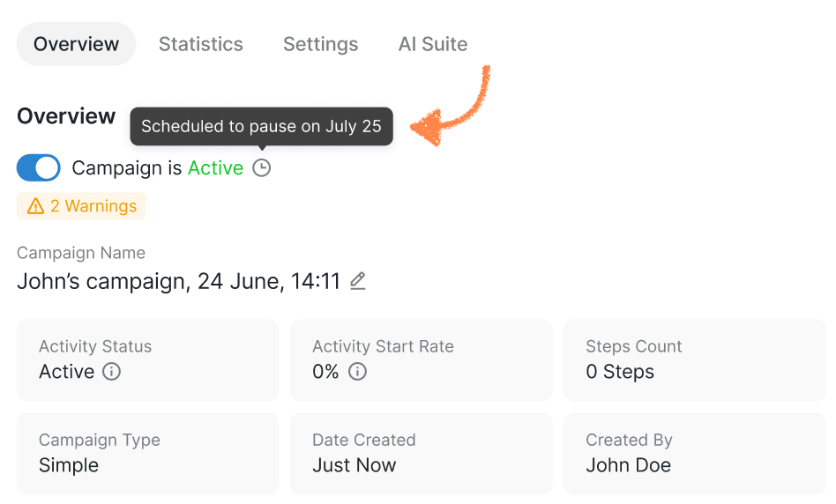Click the warning triangle icon

(35, 206)
